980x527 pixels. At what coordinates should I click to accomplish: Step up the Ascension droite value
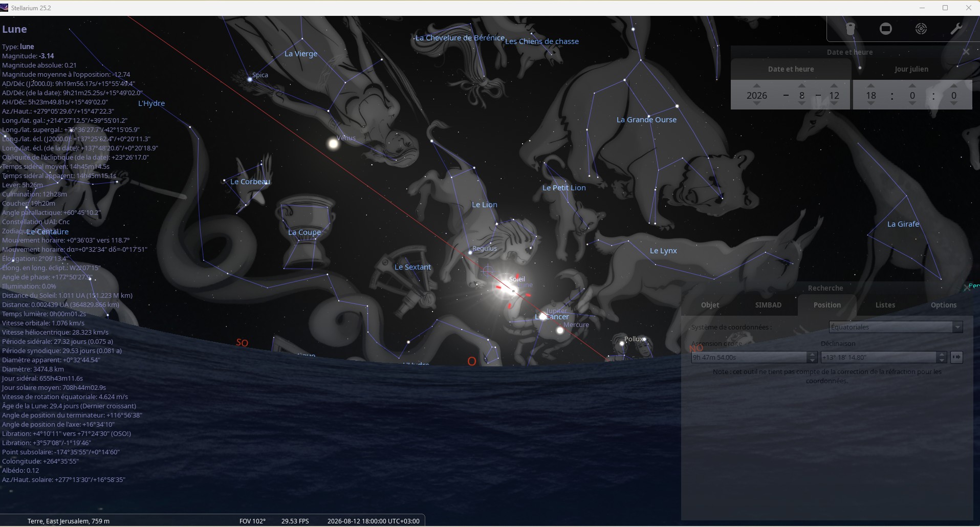(812, 354)
